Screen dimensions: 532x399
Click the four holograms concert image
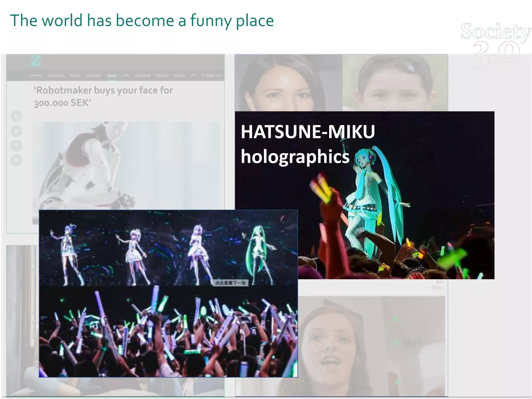coord(168,294)
